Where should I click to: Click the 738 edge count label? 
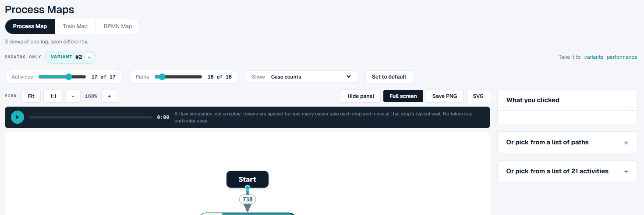click(x=248, y=199)
